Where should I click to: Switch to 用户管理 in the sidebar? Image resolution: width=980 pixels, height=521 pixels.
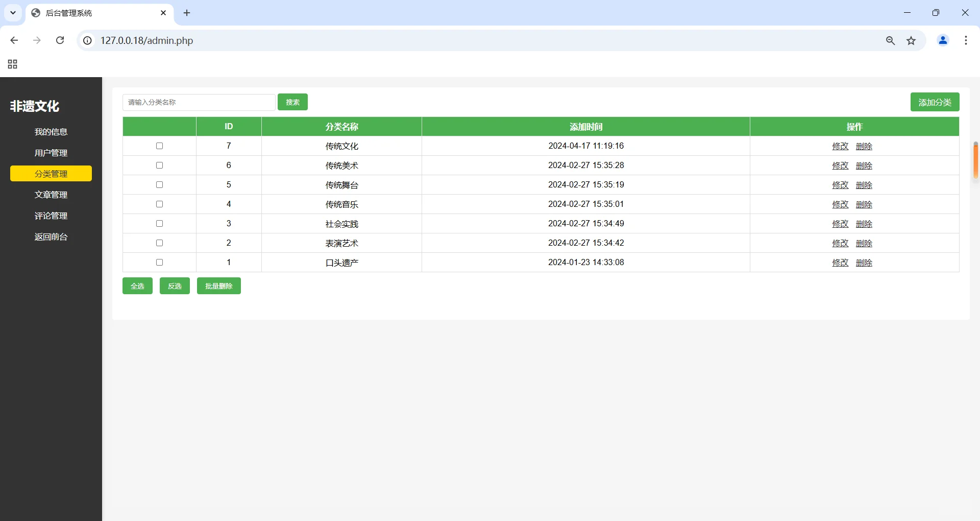pos(51,152)
